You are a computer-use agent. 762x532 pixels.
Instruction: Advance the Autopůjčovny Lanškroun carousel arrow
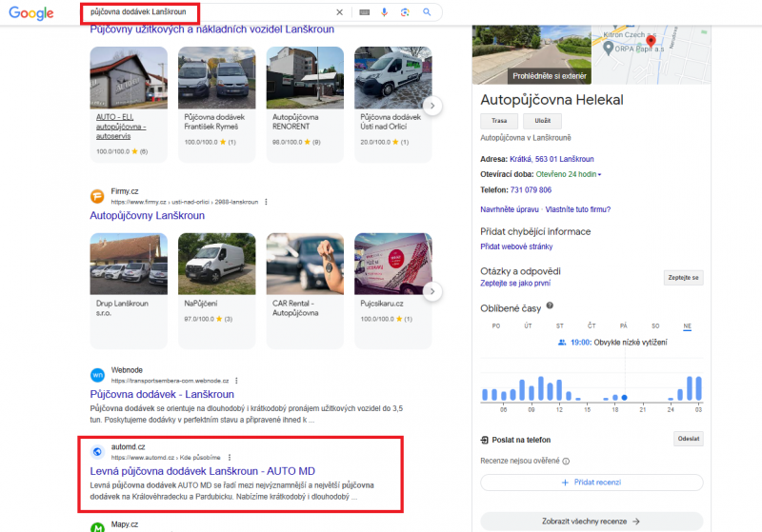tap(432, 291)
